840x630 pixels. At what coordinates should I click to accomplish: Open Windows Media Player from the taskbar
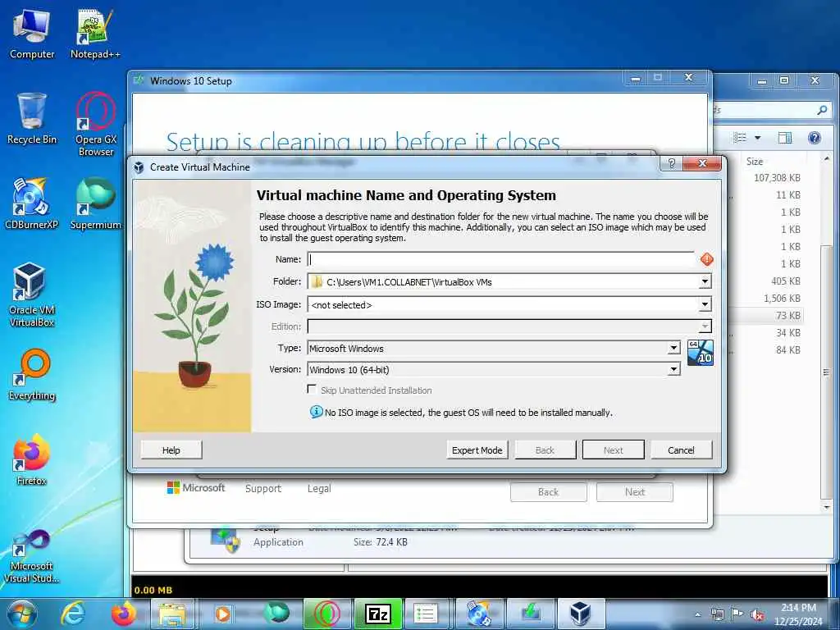tap(223, 614)
